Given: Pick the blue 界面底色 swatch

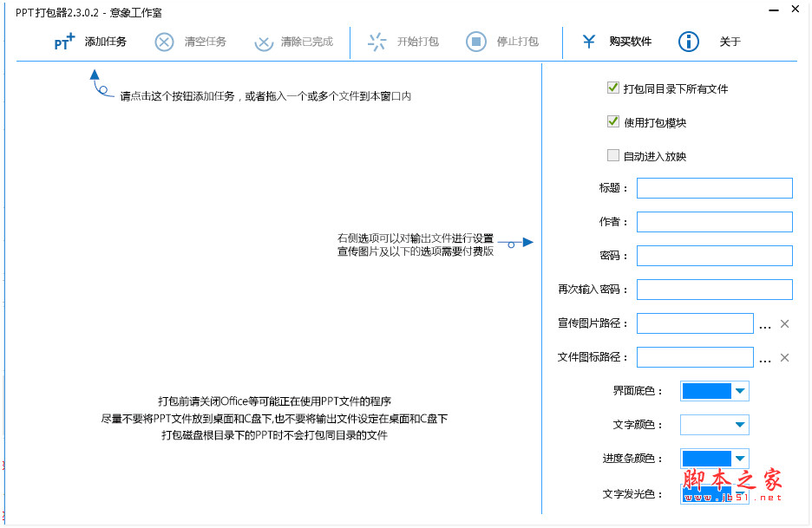Looking at the screenshot, I should (x=707, y=391).
